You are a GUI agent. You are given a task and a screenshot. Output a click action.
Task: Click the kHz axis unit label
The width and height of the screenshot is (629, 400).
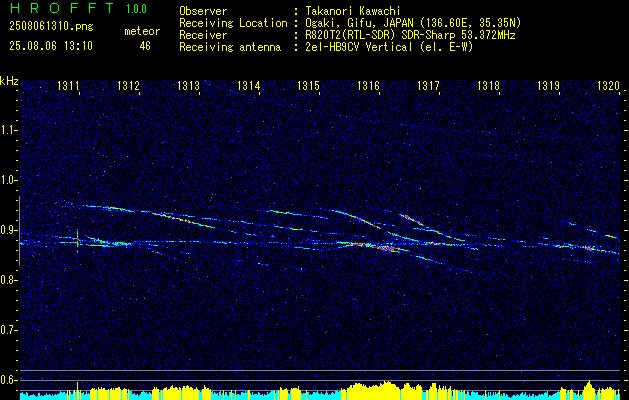pos(9,81)
